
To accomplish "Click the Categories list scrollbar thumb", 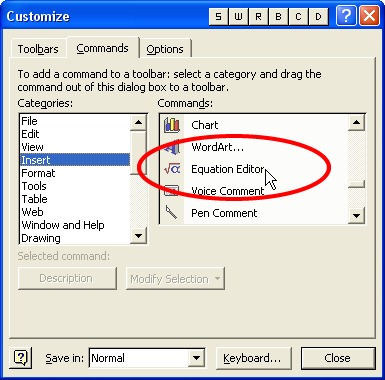I will tap(138, 153).
